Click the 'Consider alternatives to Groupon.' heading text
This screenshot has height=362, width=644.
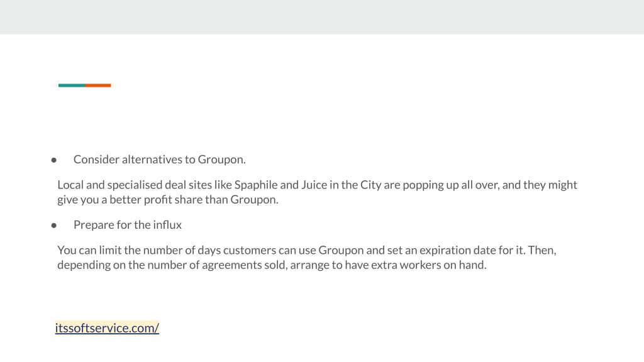(x=159, y=159)
